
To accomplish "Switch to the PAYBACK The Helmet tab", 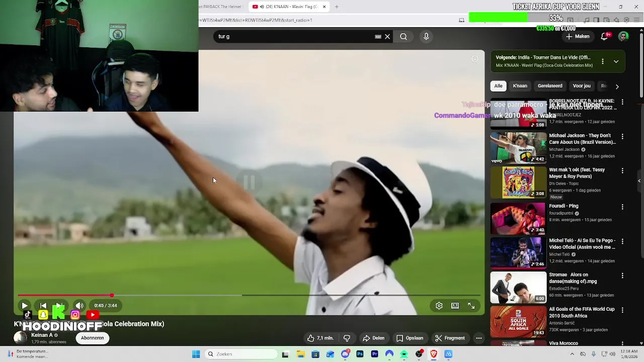I will click(x=221, y=7).
